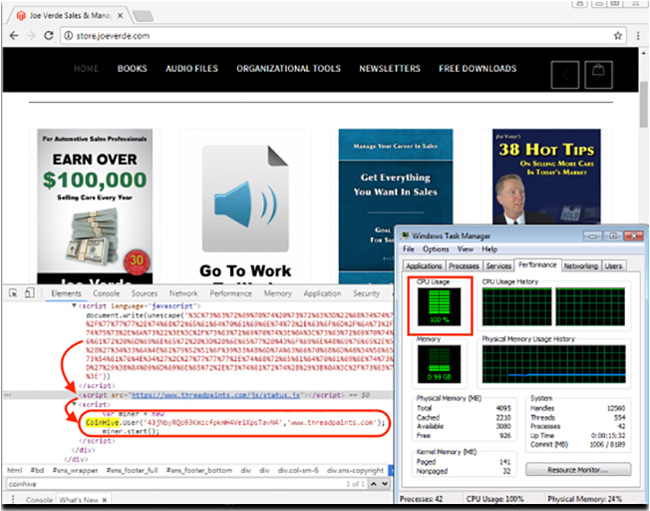Open ORGANIZATIONAL TOOLS navigation link
This screenshot has height=511, width=650.
pyautogui.click(x=289, y=69)
